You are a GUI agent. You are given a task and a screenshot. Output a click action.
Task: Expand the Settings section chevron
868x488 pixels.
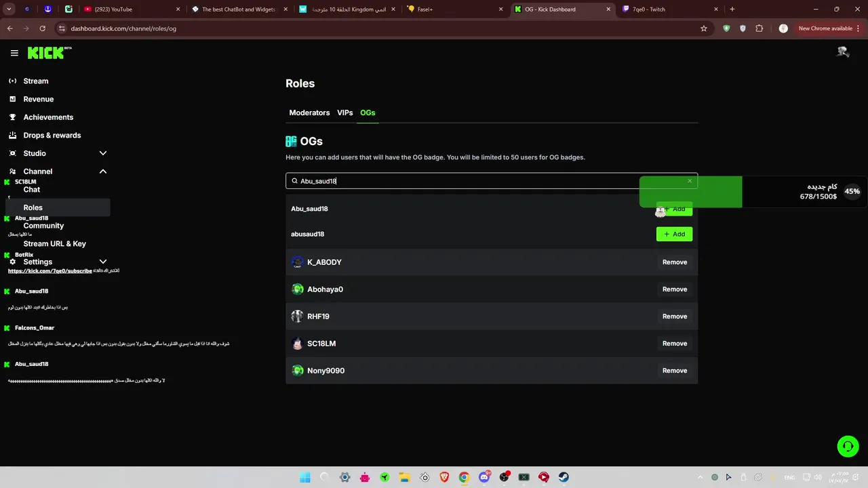click(103, 262)
